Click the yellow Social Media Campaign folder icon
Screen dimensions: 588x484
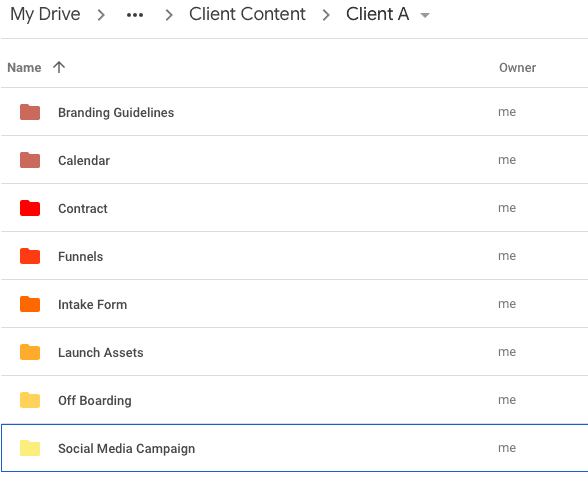30,448
